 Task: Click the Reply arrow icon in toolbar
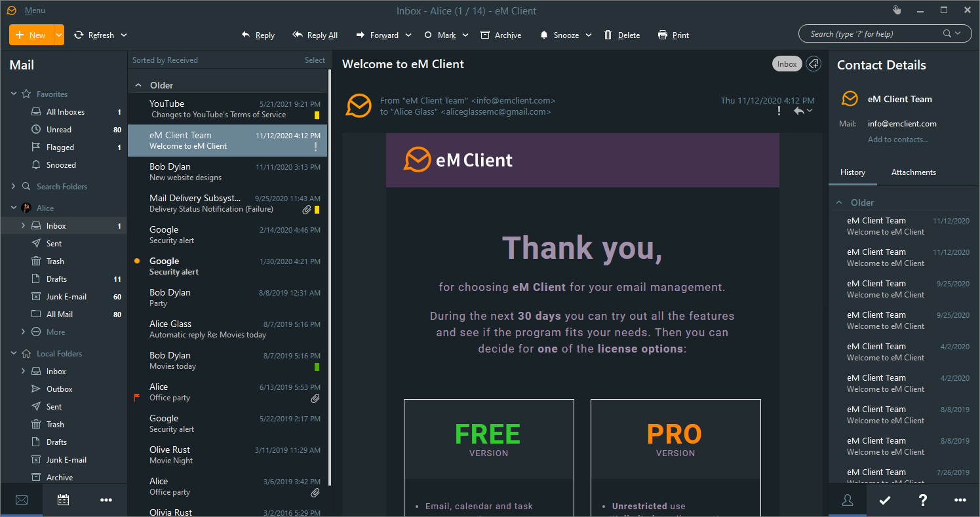coord(246,35)
